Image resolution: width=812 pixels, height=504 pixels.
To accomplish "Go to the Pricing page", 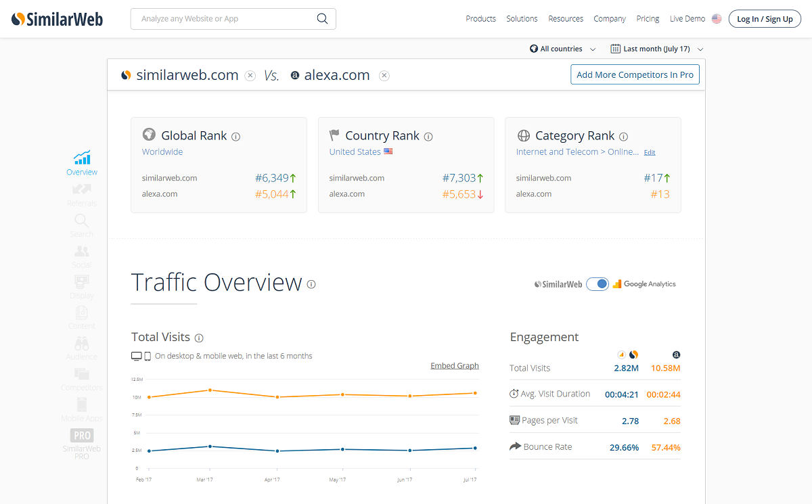I will [648, 19].
